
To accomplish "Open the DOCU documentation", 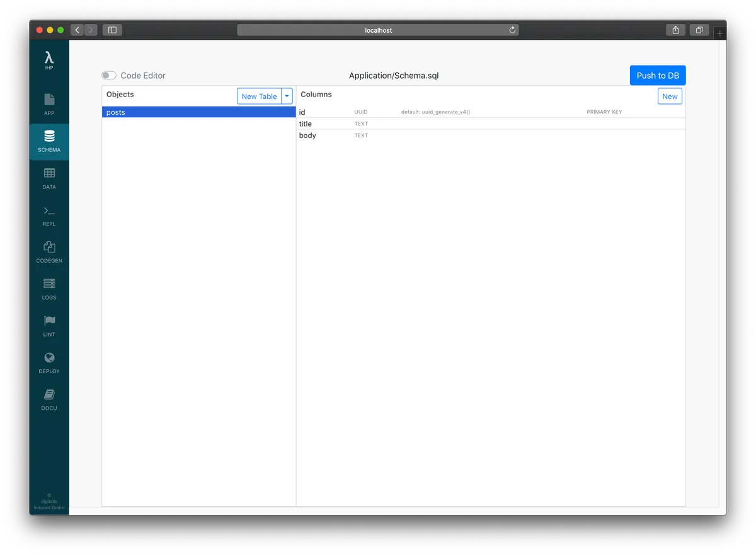I will tap(49, 398).
